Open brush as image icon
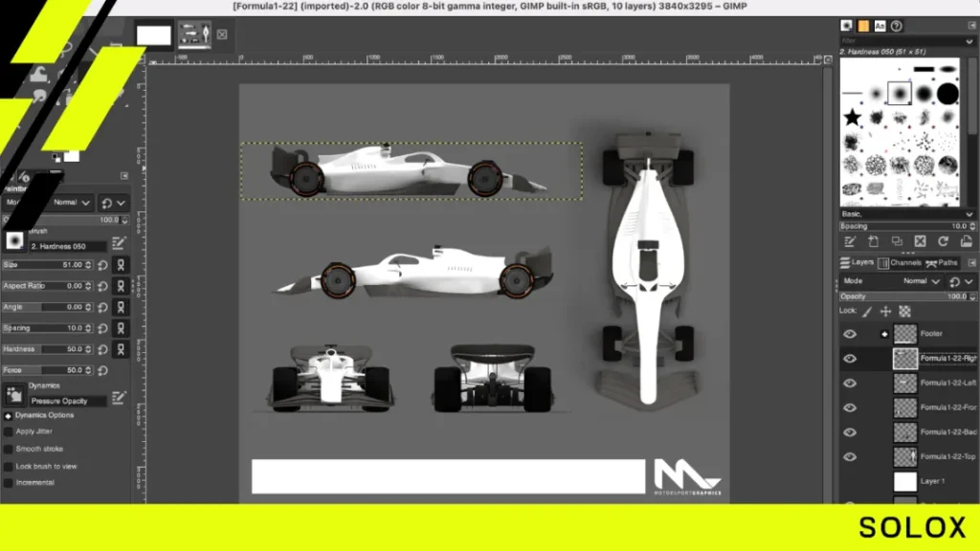This screenshot has width=980, height=551. coord(967,241)
